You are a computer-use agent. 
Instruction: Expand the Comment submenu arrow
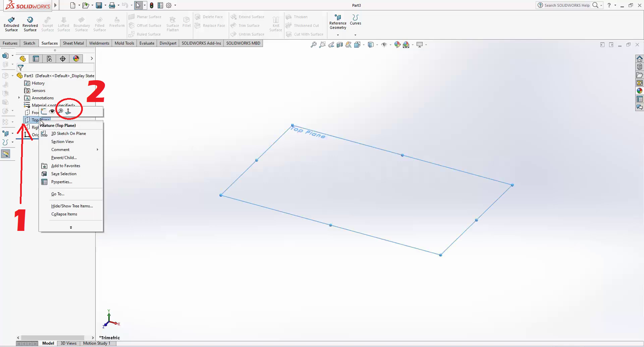click(98, 150)
